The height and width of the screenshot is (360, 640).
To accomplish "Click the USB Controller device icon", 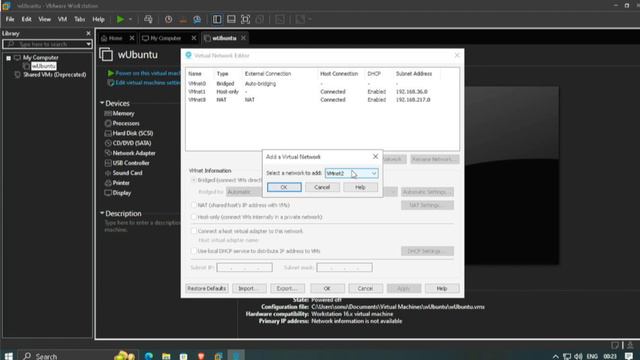I will (x=108, y=163).
